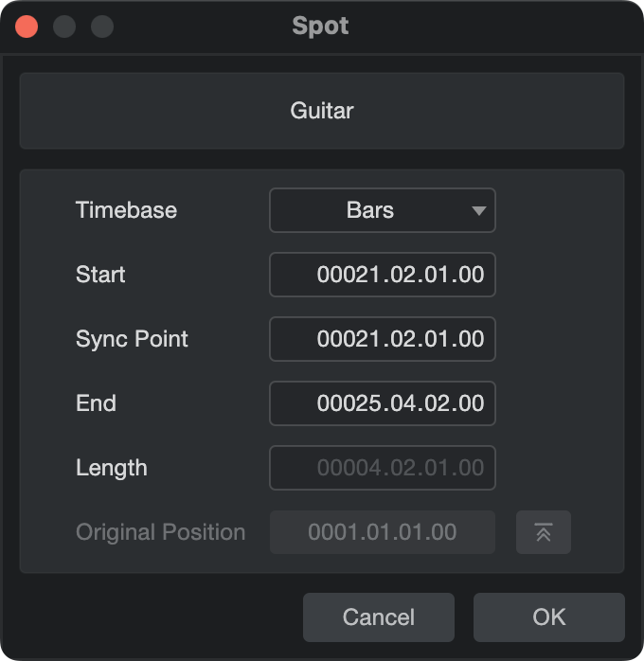Click the use original position arrow icon
Image resolution: width=644 pixels, height=661 pixels.
click(544, 532)
